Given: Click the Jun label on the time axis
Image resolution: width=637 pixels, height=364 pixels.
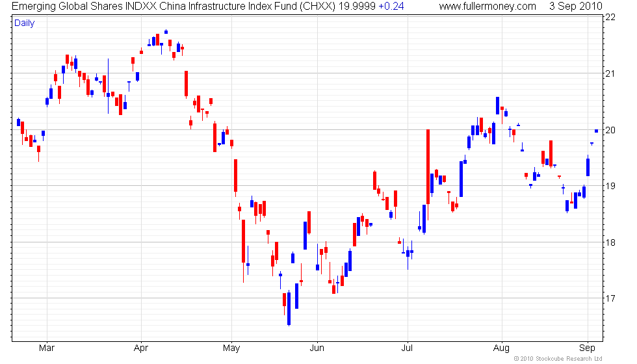Looking at the screenshot, I should [x=317, y=348].
